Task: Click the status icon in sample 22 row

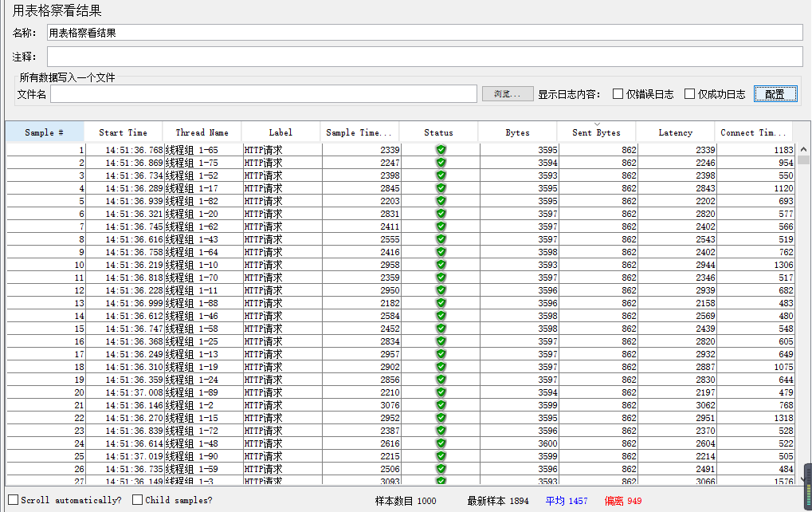Action: pos(441,418)
